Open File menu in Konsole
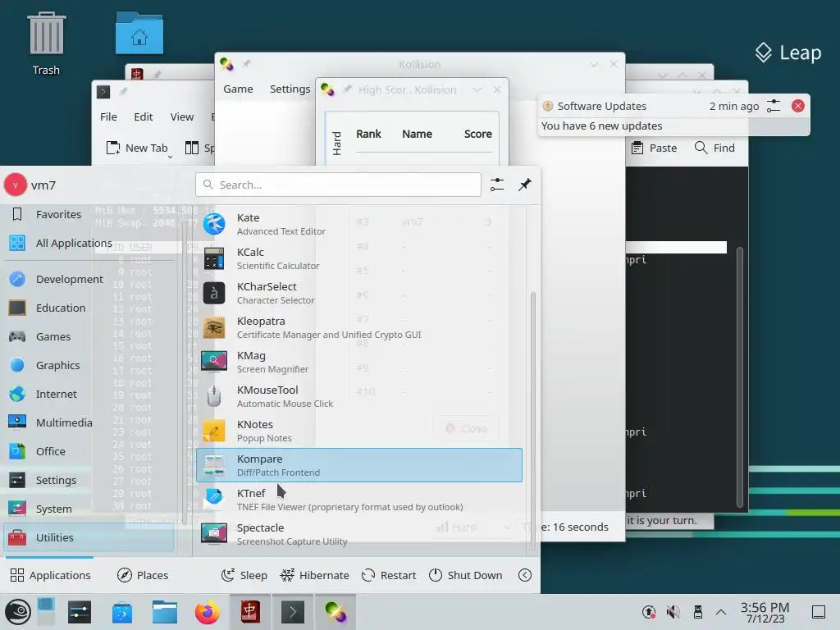This screenshot has width=840, height=630. pos(108,116)
